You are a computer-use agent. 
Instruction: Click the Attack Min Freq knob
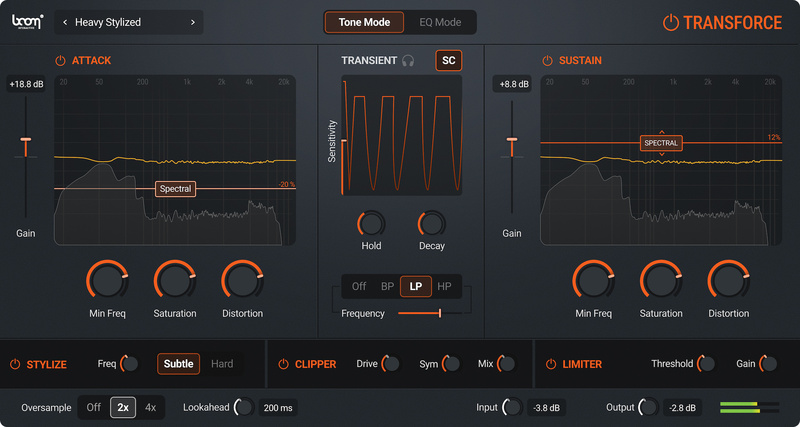pos(107,281)
